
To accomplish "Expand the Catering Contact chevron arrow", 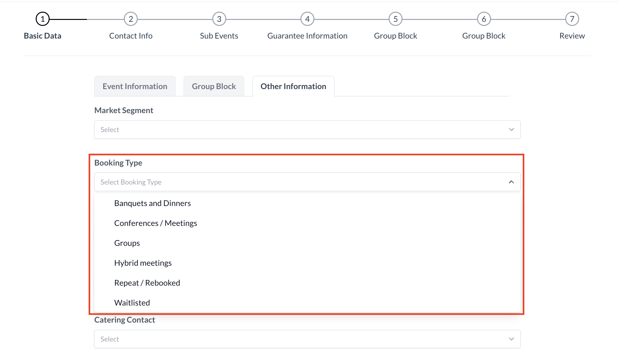I will click(x=511, y=339).
